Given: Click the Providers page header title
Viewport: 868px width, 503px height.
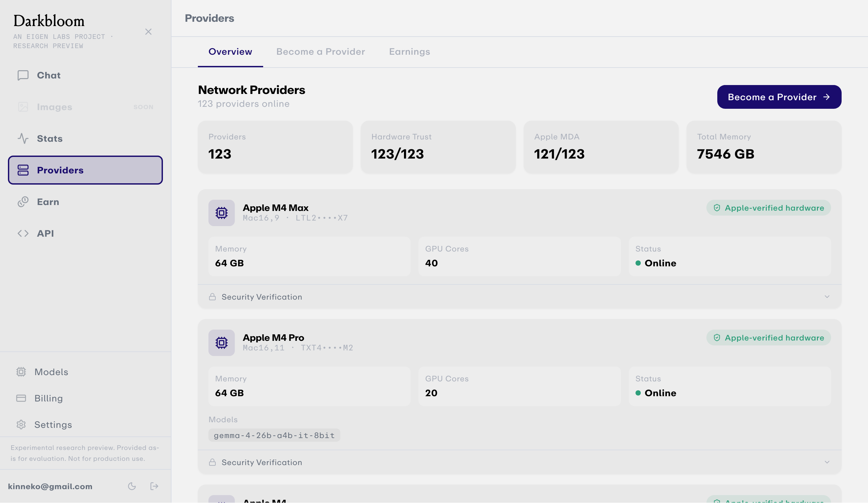Looking at the screenshot, I should (209, 18).
